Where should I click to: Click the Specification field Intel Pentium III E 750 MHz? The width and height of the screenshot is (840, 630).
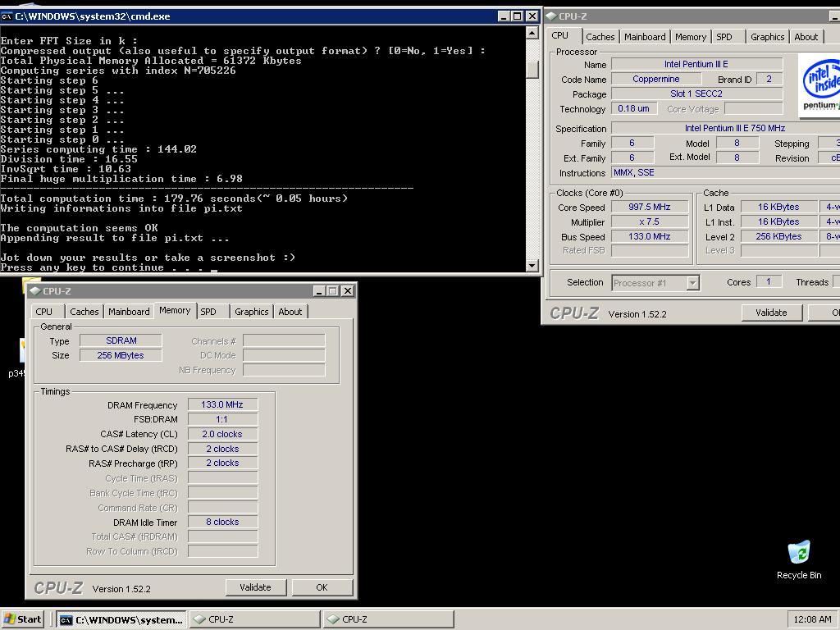pyautogui.click(x=726, y=129)
